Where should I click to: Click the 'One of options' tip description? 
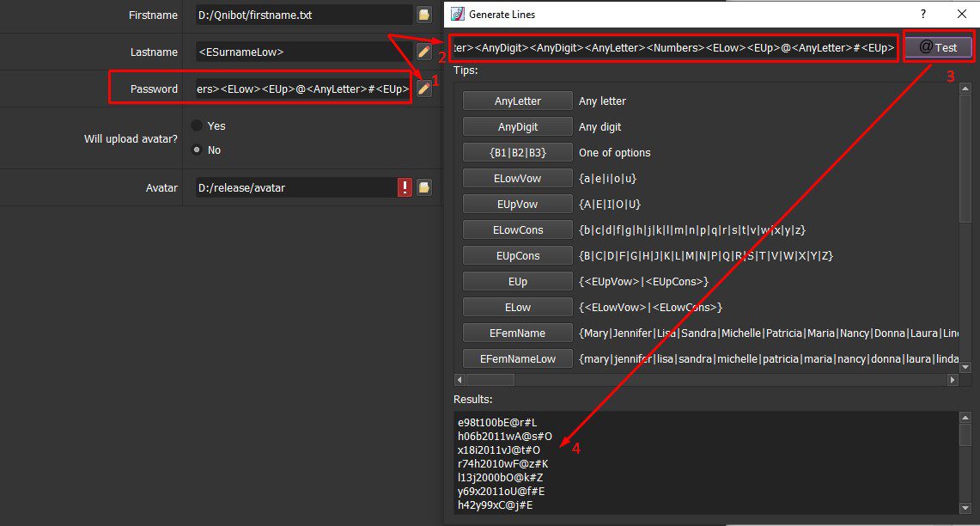(614, 152)
